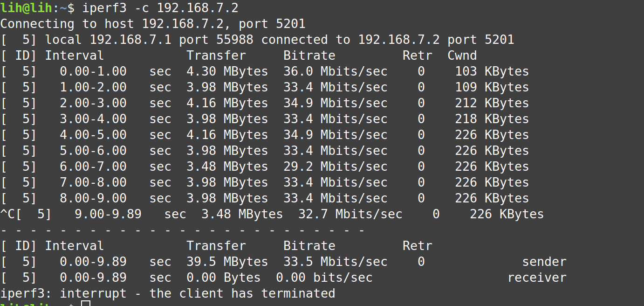Click the dashed separator line
644x306 pixels.
click(x=182, y=230)
